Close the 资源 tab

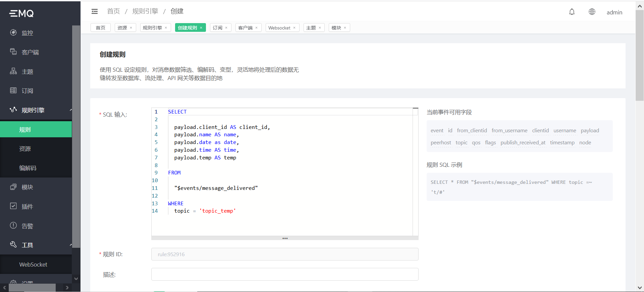(131, 28)
